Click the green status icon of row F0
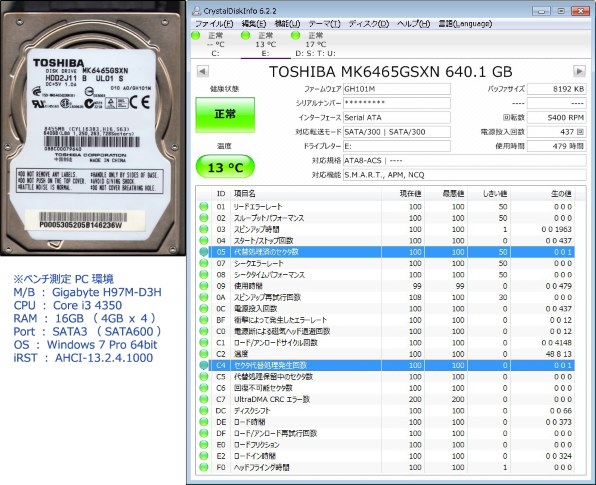The width and height of the screenshot is (596, 485). coord(204,467)
